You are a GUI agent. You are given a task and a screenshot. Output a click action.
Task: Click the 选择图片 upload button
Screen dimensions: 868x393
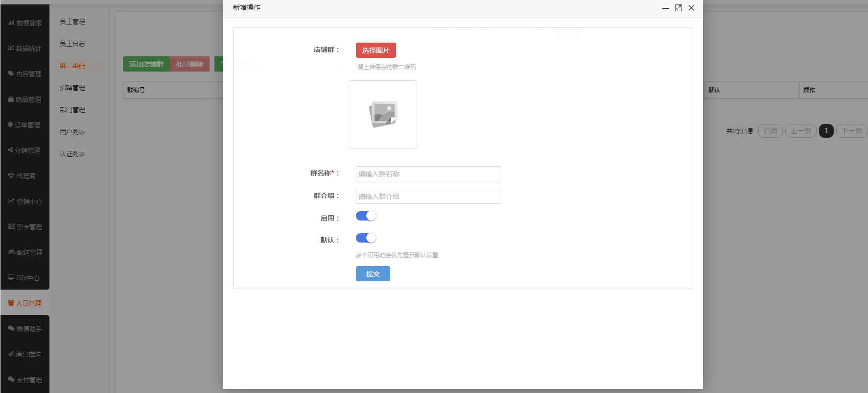point(375,50)
